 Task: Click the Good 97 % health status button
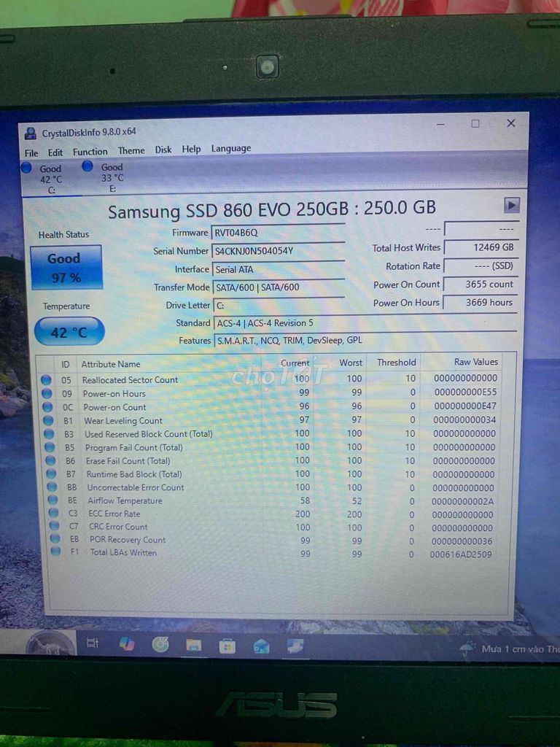(66, 267)
